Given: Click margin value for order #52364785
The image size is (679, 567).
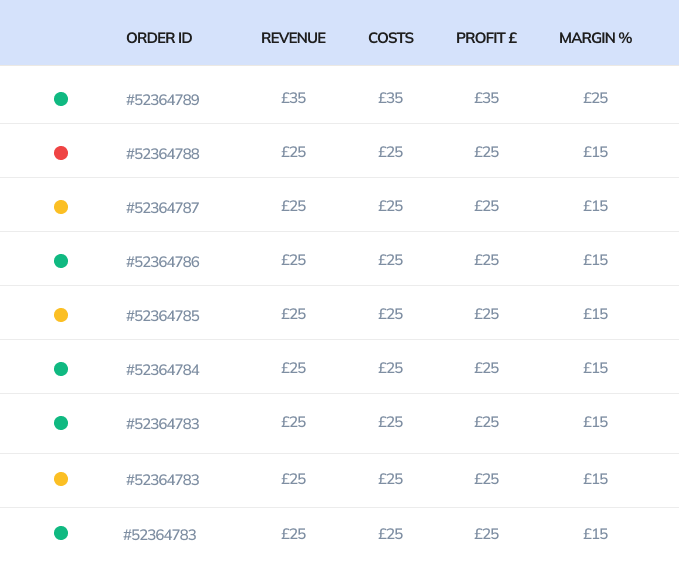Looking at the screenshot, I should point(595,314).
